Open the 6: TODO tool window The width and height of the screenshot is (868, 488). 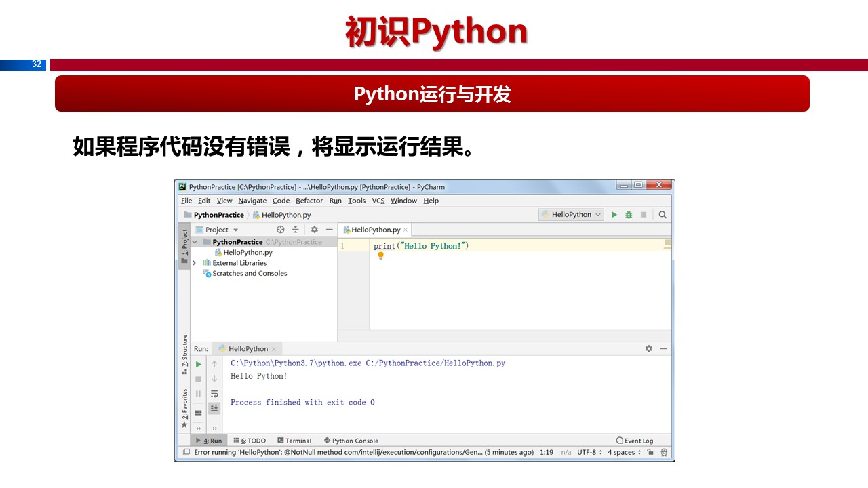pos(250,441)
